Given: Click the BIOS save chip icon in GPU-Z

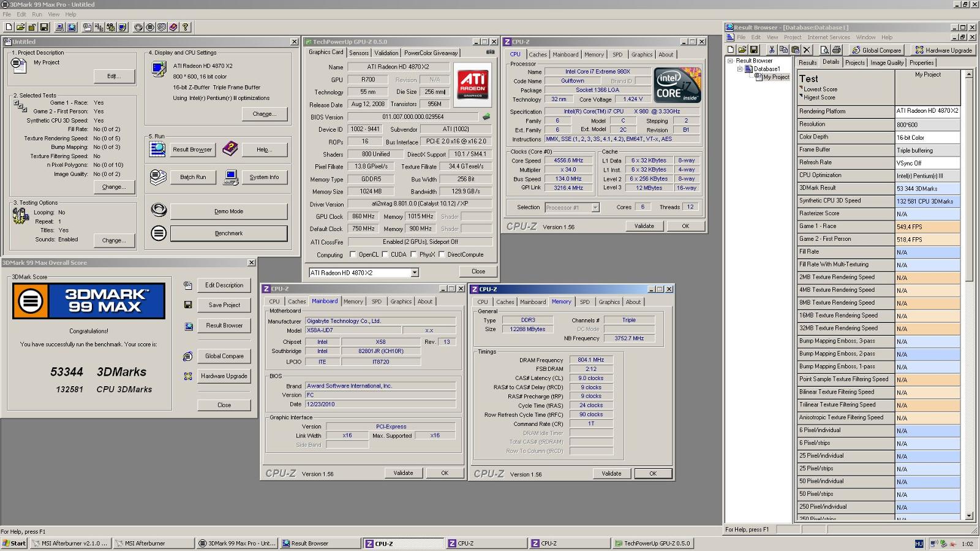Looking at the screenshot, I should coord(486,116).
